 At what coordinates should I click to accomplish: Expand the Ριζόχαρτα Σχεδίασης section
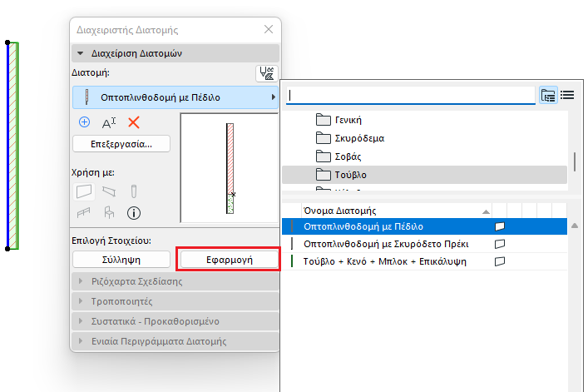pos(175,281)
